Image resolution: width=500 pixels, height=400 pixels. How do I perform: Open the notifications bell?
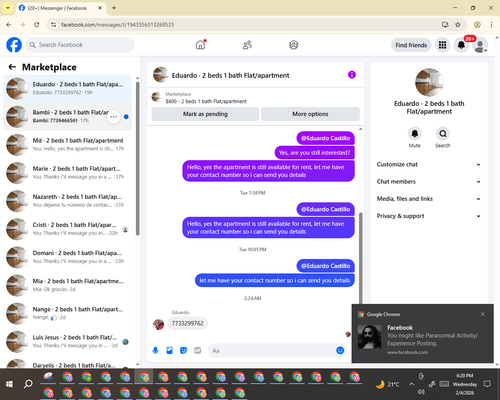point(461,45)
